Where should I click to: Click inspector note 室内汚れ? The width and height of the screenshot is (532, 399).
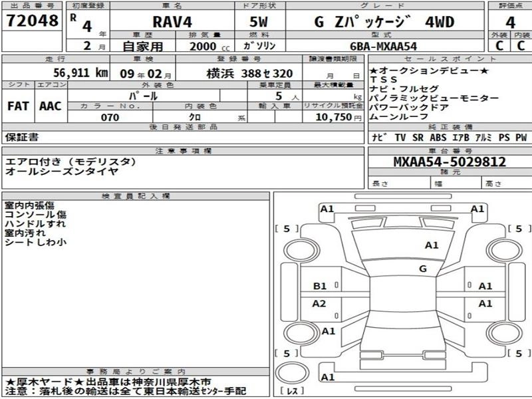[x=25, y=233]
